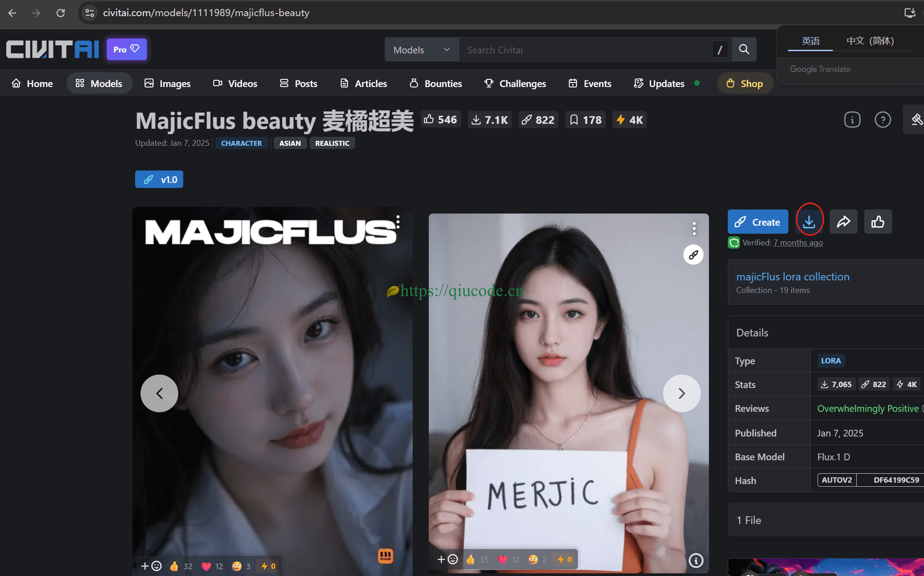Open the Shop button
Image resolution: width=924 pixels, height=576 pixels.
click(x=745, y=83)
